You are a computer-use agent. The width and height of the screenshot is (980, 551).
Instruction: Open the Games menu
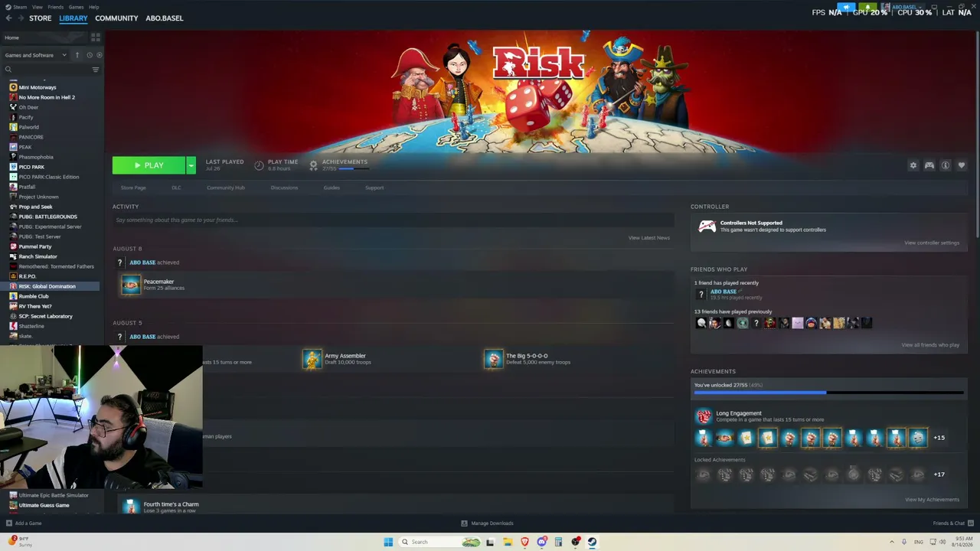pos(76,7)
